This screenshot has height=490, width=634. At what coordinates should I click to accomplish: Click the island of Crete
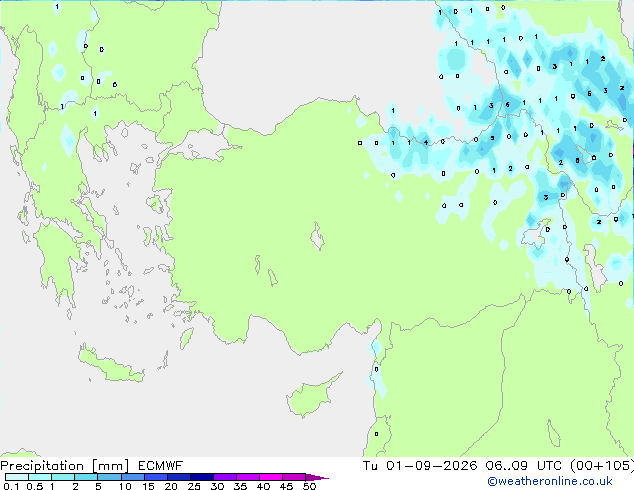(111, 364)
